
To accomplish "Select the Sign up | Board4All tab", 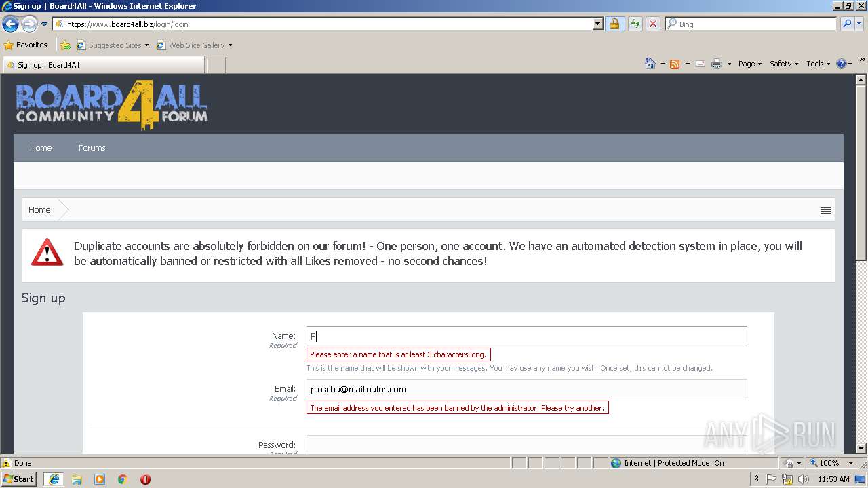I will point(103,65).
